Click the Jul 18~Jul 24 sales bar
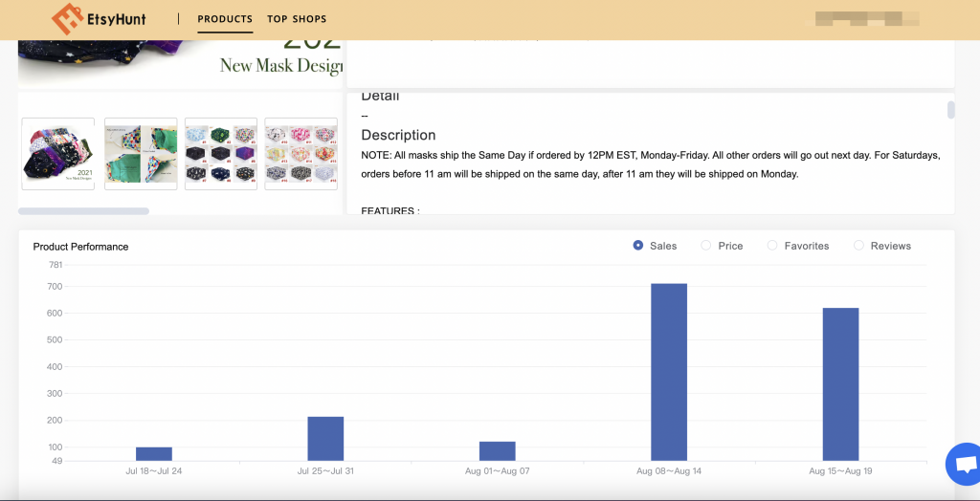 click(153, 454)
